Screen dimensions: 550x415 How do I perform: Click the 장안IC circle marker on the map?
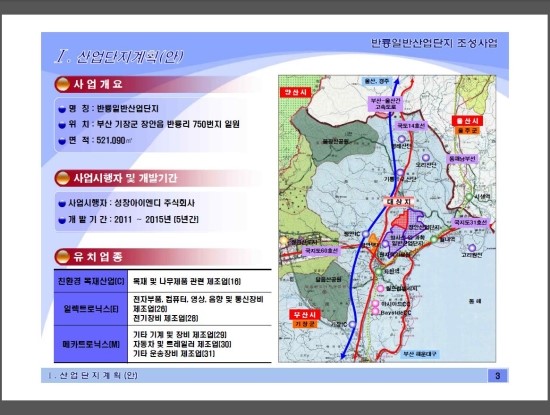(366, 234)
